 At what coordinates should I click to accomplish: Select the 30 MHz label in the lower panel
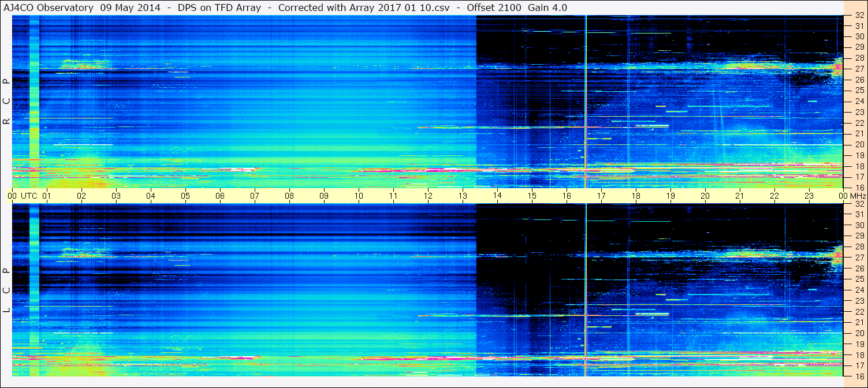coord(859,225)
